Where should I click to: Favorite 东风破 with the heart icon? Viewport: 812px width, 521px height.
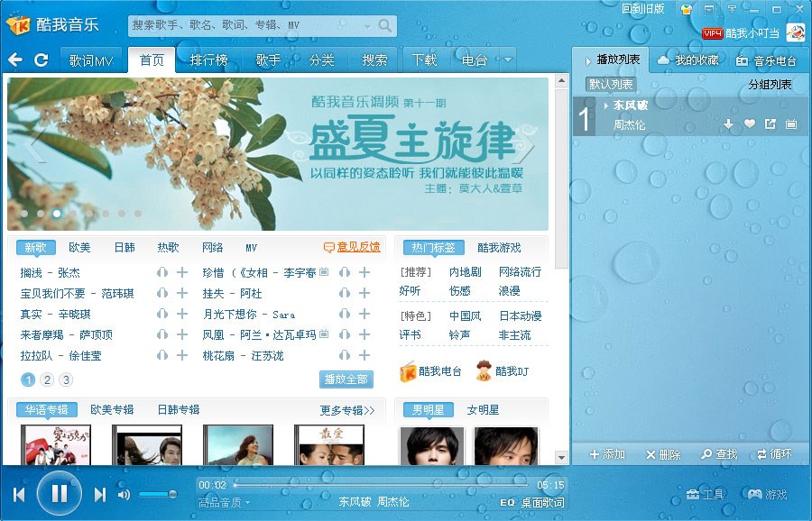750,123
